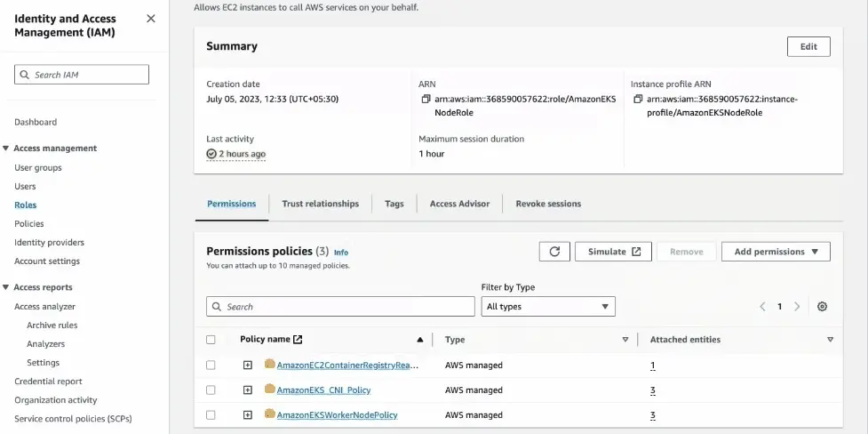The width and height of the screenshot is (868, 434).
Task: Copy the instance profile ARN icon
Action: point(638,100)
